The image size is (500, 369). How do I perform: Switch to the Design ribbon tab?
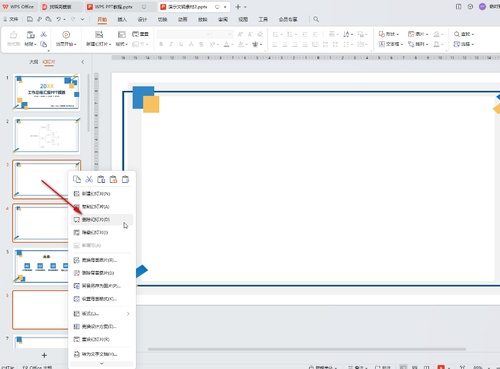pyautogui.click(x=142, y=19)
